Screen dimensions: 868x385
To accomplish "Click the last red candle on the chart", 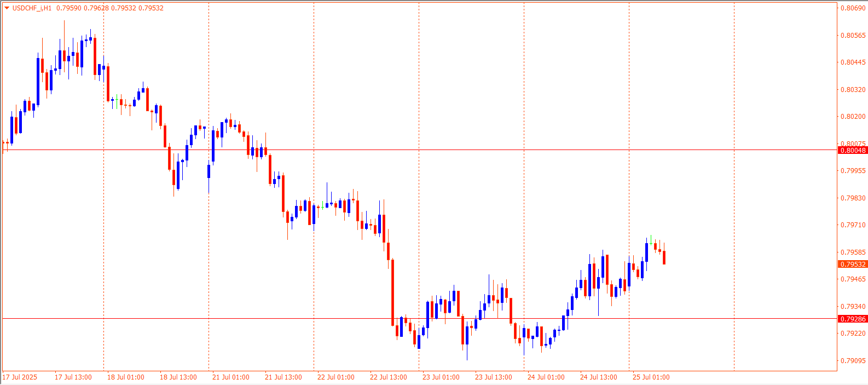I will click(x=664, y=257).
